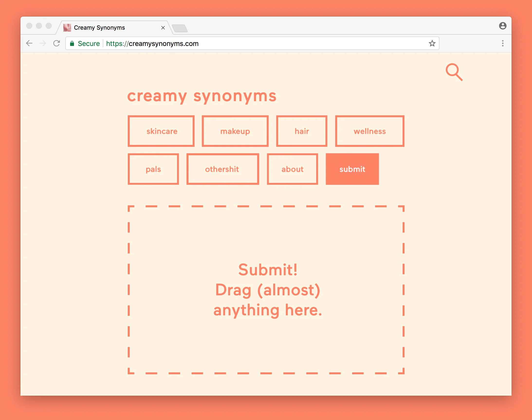Open the user profile icon
532x420 pixels.
click(x=503, y=26)
